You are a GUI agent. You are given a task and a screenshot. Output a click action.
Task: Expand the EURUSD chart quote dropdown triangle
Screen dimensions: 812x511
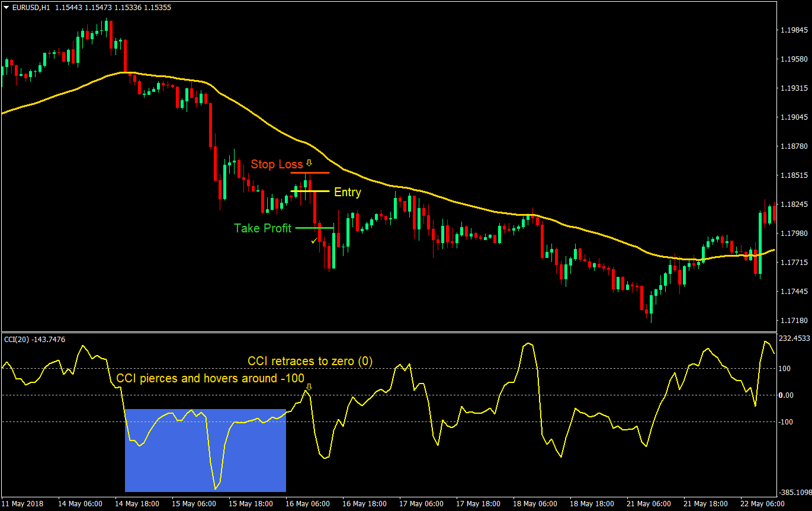pos(6,8)
